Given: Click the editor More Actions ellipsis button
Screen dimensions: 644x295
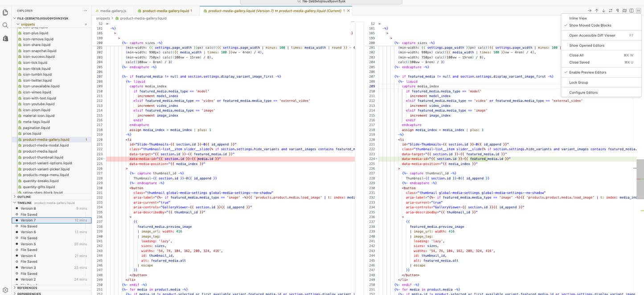Looking at the screenshot, I should (x=638, y=10).
